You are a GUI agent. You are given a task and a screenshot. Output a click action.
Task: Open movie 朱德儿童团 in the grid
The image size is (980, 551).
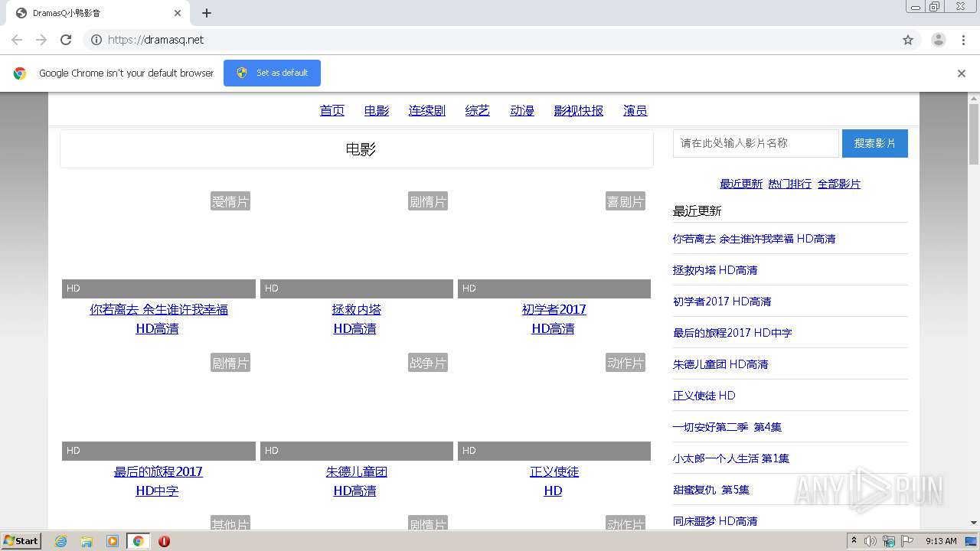(x=357, y=472)
